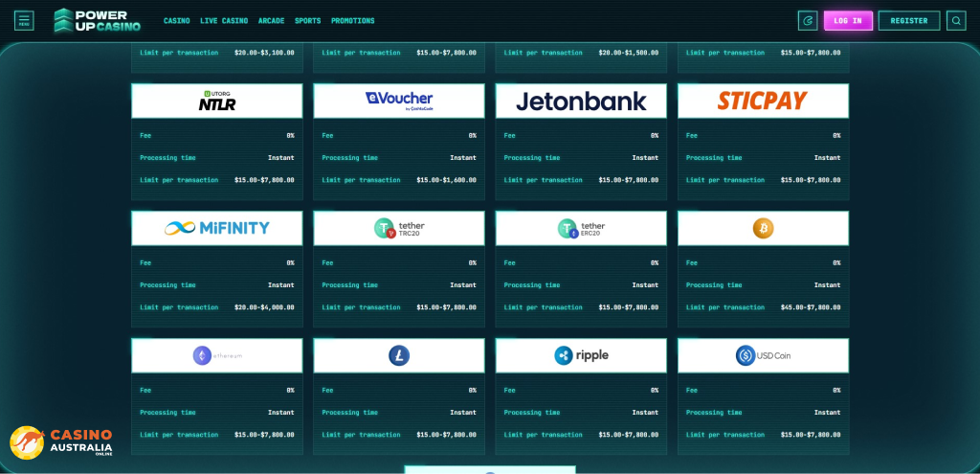Open the Promotions nav item

click(x=353, y=21)
